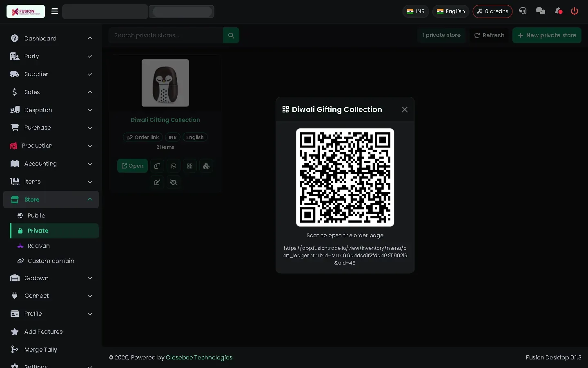Open the notifications bell icon
This screenshot has width=588, height=368.
pos(558,11)
